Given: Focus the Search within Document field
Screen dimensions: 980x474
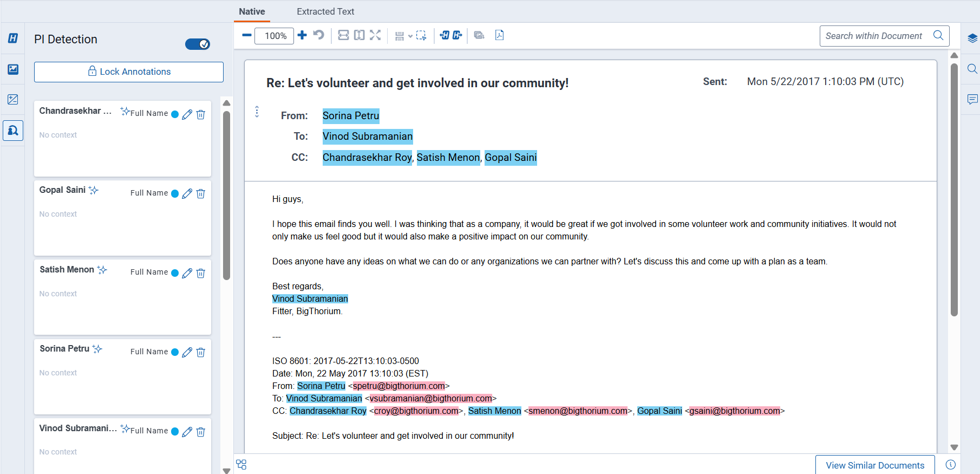Looking at the screenshot, I should click(x=885, y=36).
